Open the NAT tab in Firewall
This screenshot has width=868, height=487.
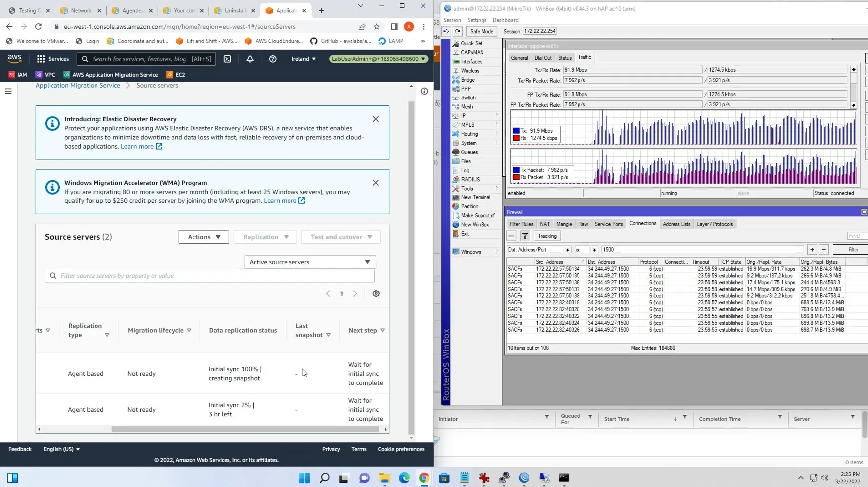pyautogui.click(x=545, y=224)
